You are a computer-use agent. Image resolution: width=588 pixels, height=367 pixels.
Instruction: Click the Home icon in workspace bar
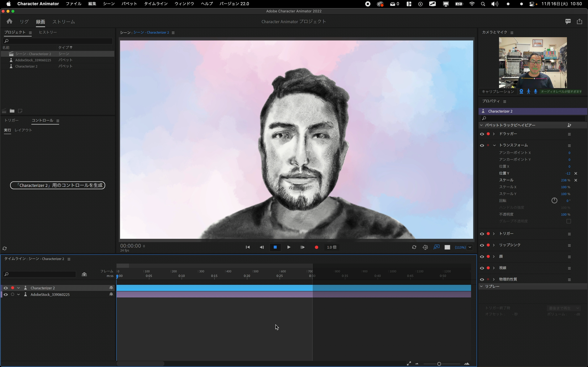pyautogui.click(x=9, y=21)
